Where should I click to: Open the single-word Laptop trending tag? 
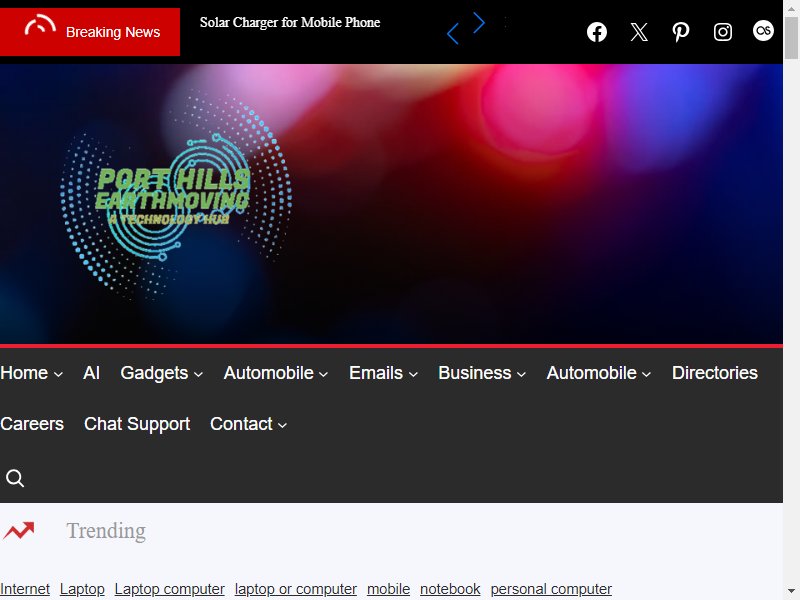click(x=82, y=589)
